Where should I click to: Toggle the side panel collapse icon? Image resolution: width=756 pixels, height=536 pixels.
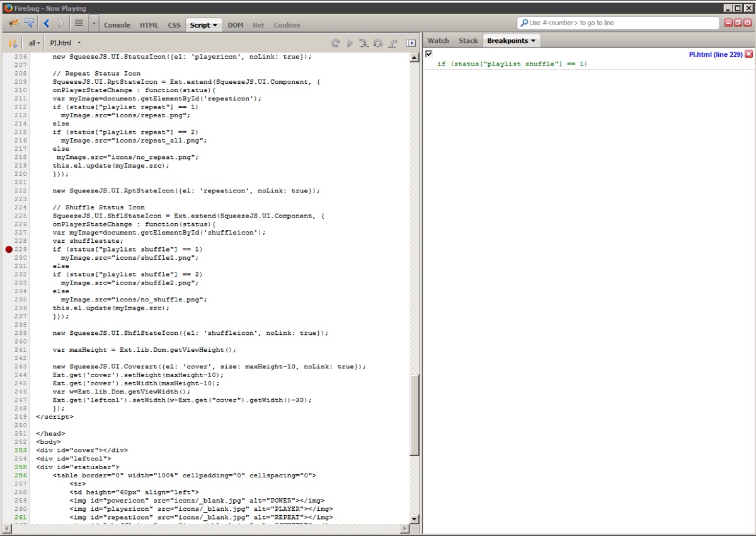coord(411,43)
